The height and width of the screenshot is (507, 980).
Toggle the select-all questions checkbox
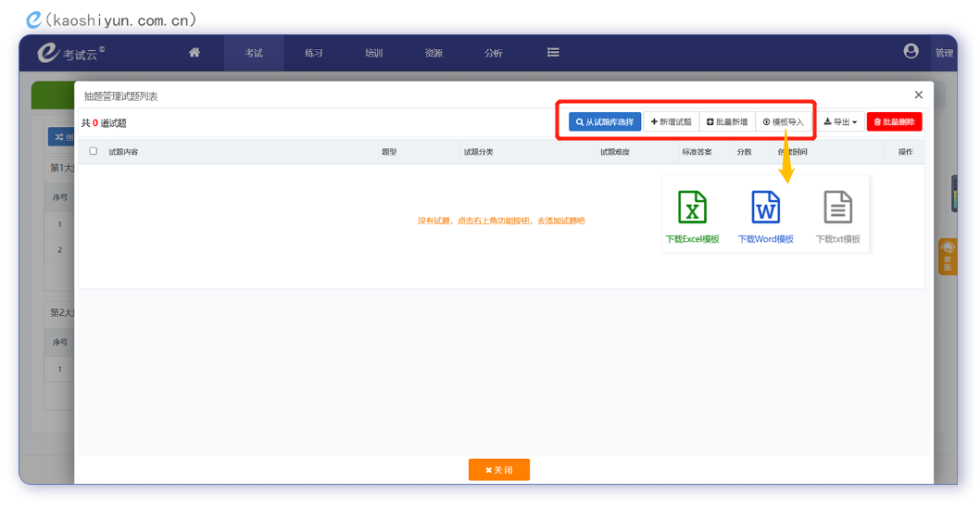pos(94,151)
